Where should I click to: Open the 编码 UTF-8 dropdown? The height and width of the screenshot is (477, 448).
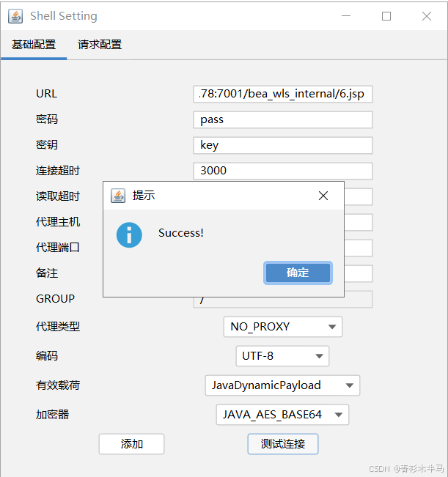pos(282,356)
